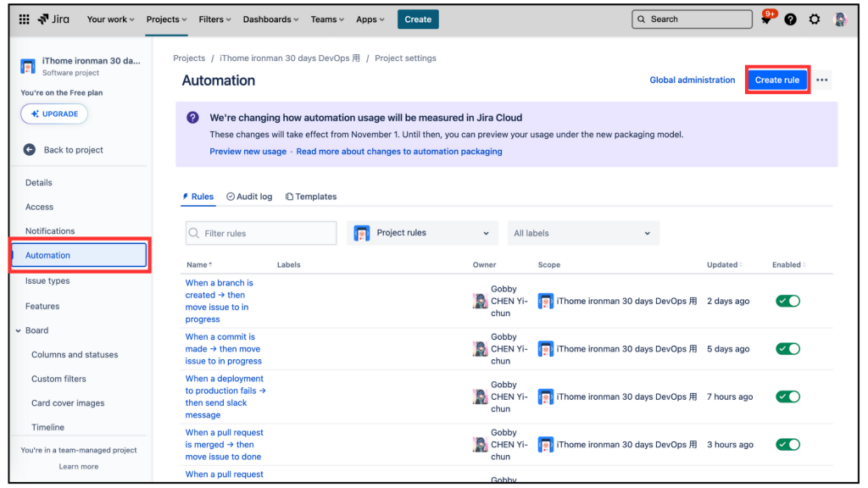
Task: Disable the branch created rule toggle
Action: [x=787, y=301]
